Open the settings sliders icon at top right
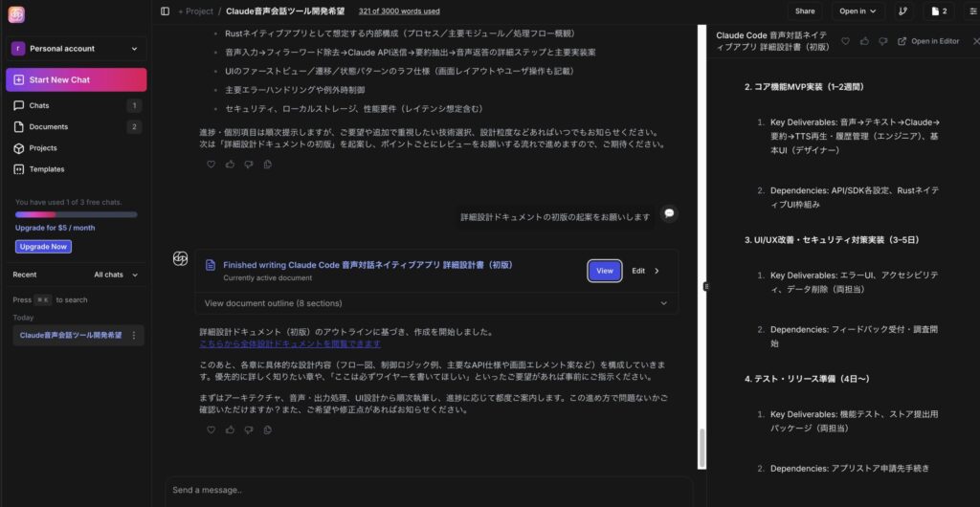980x507 pixels. point(972,11)
